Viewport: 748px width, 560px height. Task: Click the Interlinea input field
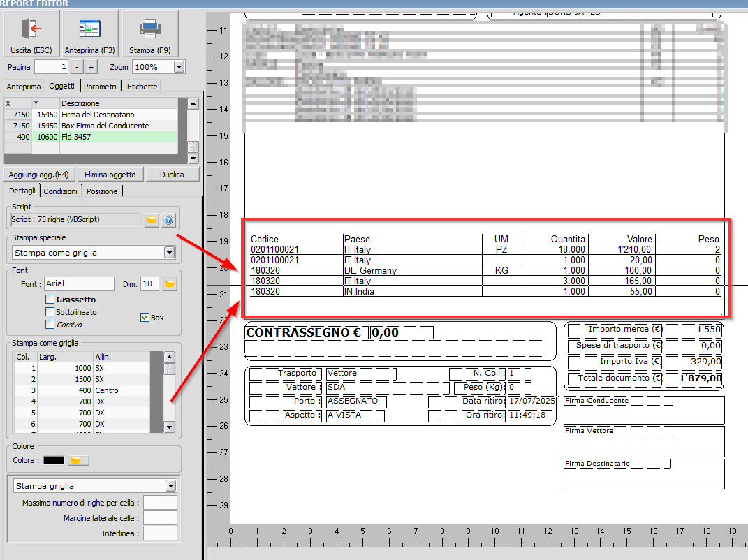click(160, 533)
